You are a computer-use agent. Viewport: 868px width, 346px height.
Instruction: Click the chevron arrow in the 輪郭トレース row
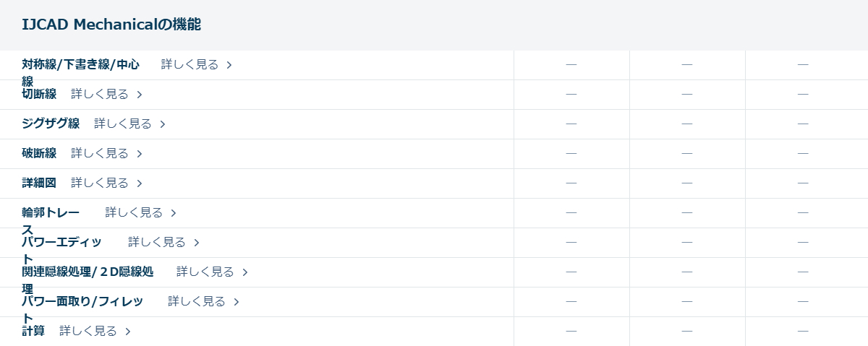coord(174,213)
